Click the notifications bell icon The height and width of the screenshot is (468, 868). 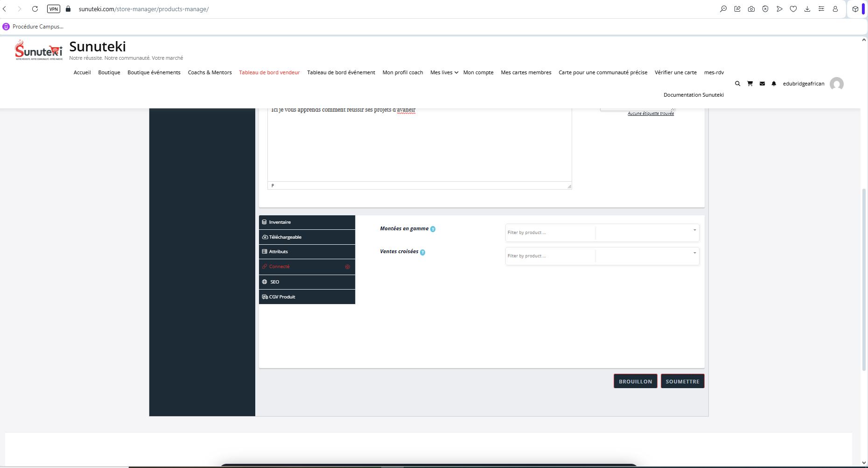pos(774,84)
